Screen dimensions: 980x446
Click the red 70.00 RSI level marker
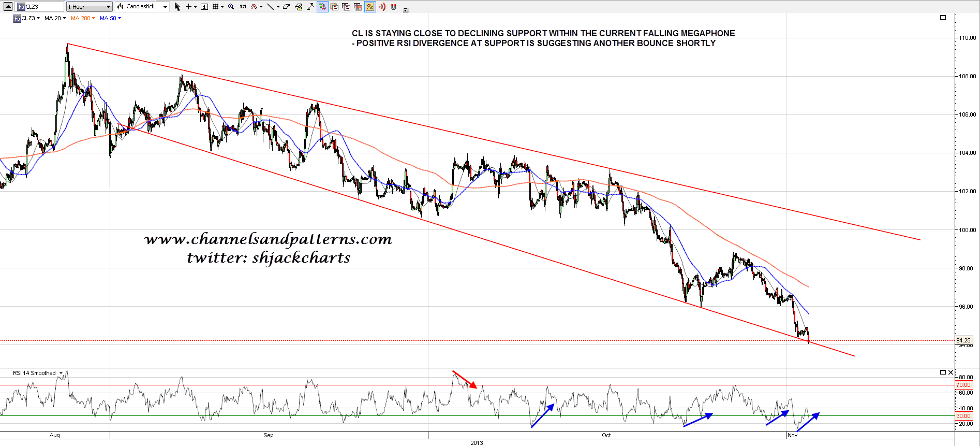(963, 385)
